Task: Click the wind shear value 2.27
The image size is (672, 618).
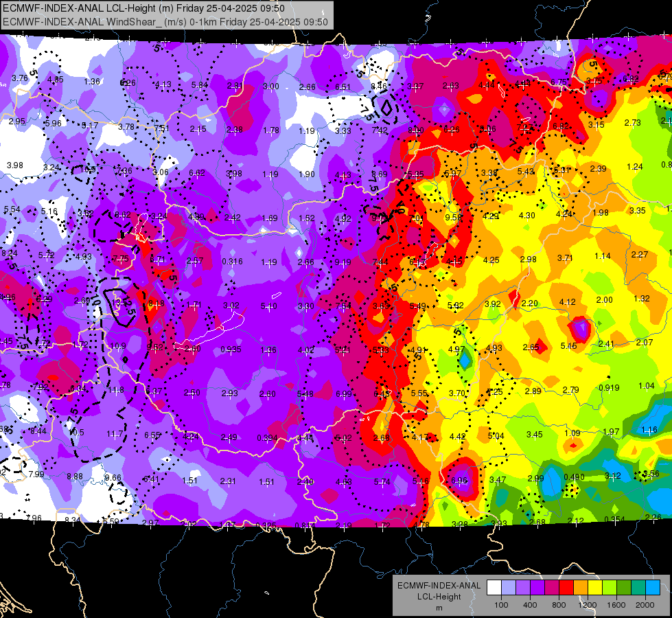Action: pos(640,254)
